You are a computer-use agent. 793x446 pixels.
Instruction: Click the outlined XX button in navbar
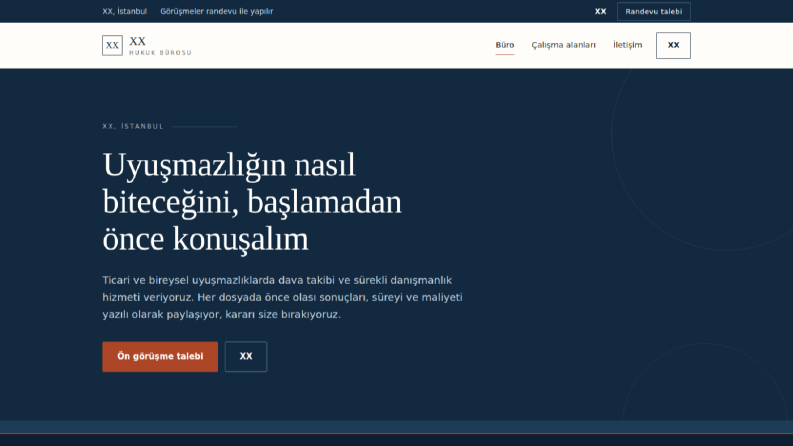[673, 45]
